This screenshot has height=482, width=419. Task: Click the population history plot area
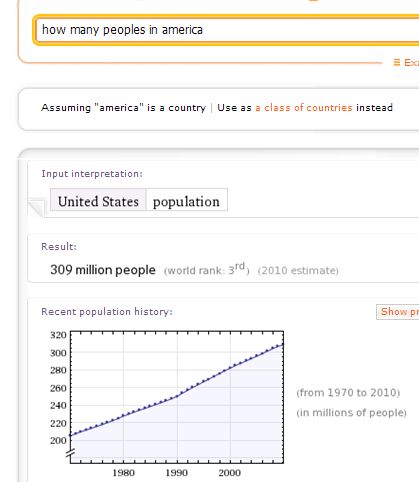[x=177, y=397]
